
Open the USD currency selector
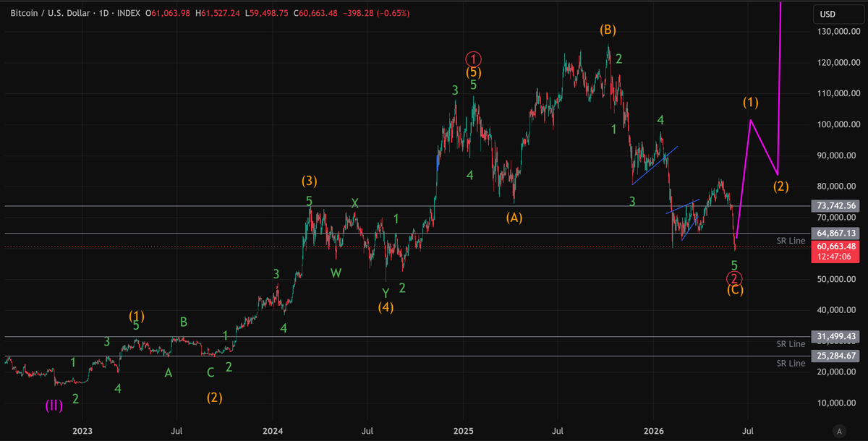click(x=837, y=14)
